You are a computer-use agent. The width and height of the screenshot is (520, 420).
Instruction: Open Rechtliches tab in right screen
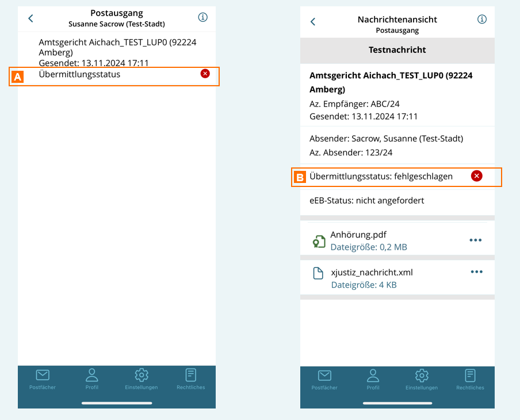(x=470, y=380)
